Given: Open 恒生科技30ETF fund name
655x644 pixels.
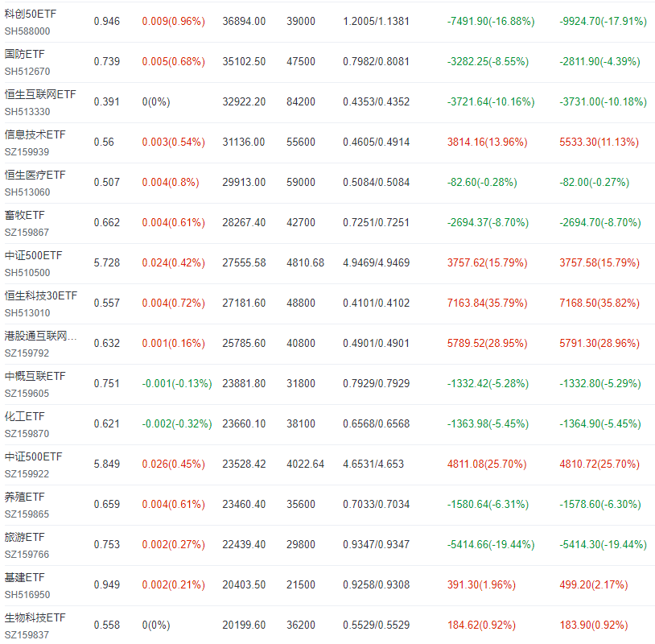Looking at the screenshot, I should click(40, 295).
